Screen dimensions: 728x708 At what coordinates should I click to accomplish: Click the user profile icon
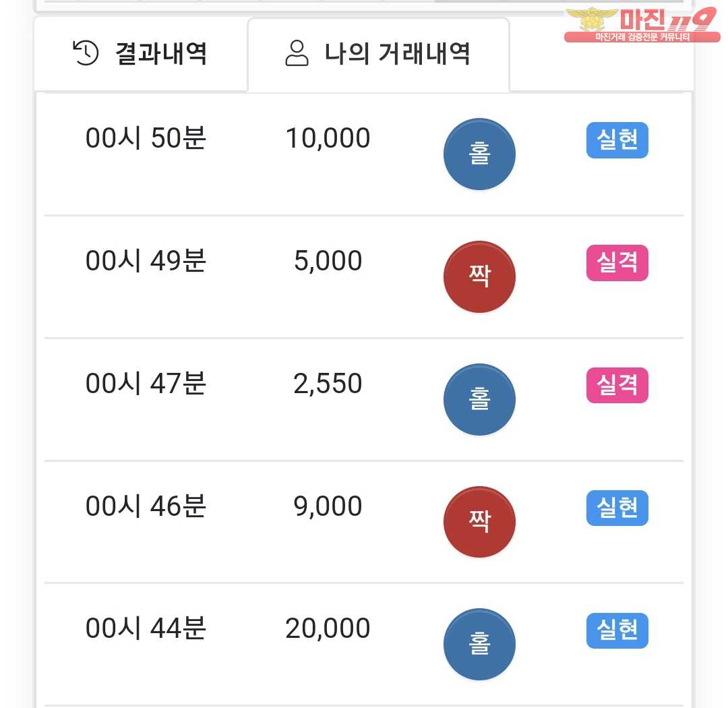[x=297, y=53]
